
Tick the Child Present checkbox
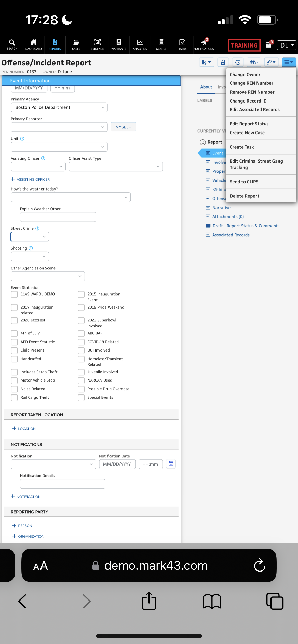pyautogui.click(x=14, y=350)
